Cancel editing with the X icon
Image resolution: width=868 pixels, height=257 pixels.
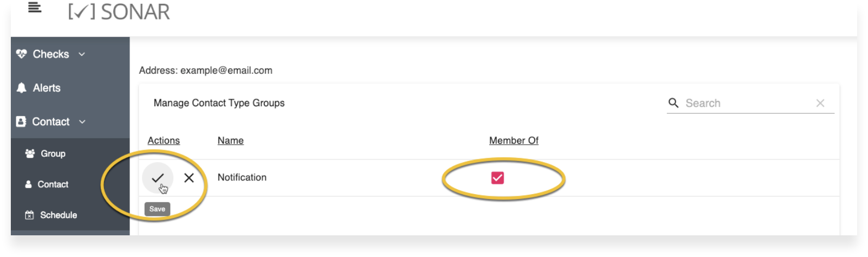189,178
